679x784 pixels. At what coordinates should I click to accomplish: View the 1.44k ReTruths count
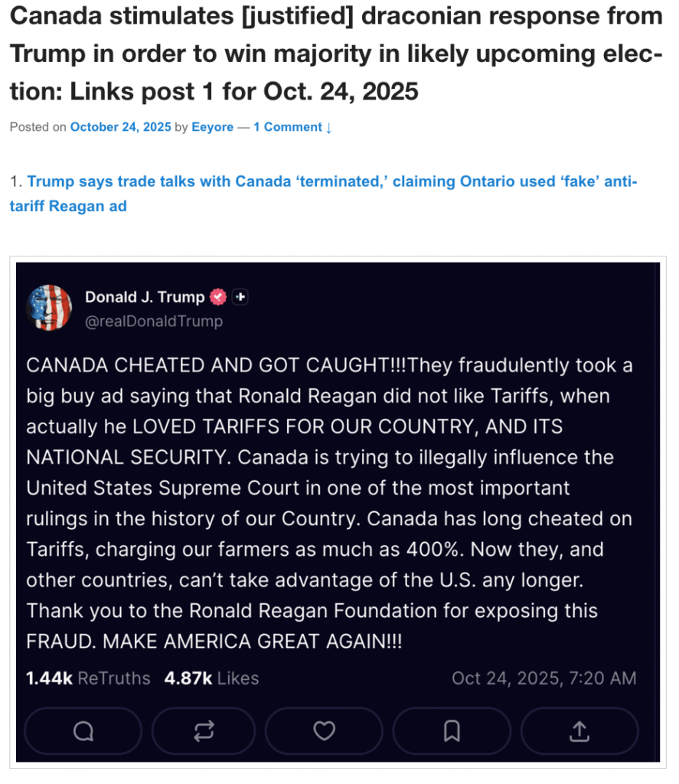click(x=88, y=678)
